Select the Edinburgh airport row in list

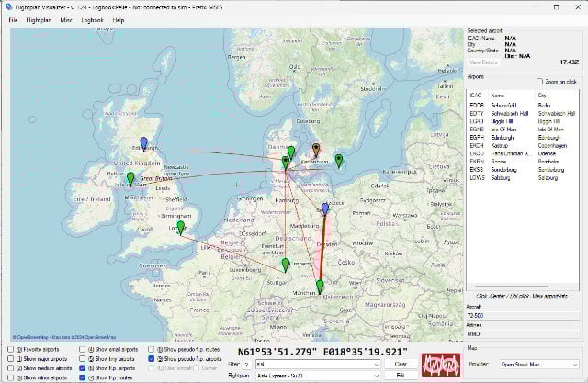coord(523,138)
